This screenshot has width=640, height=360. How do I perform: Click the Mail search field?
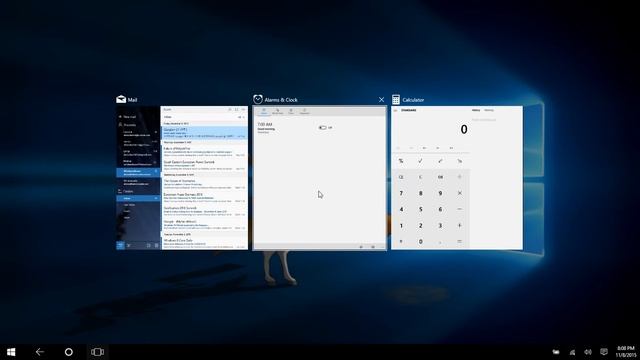pyautogui.click(x=195, y=110)
